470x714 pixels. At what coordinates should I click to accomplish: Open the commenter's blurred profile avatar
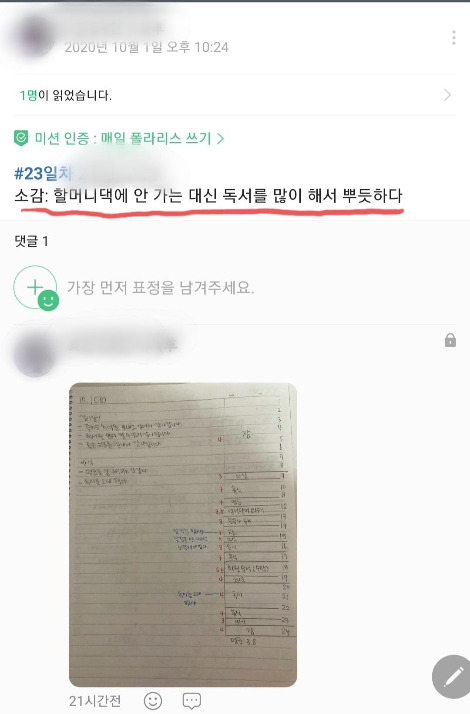tap(34, 355)
